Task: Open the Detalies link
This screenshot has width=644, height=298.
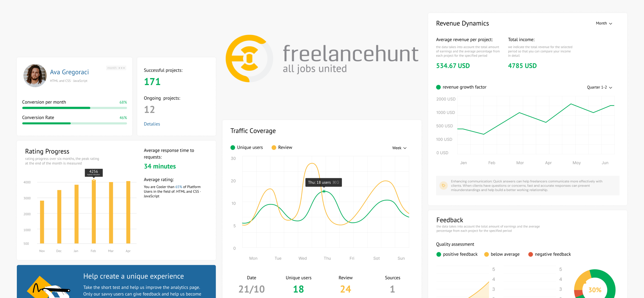Action: pos(152,124)
